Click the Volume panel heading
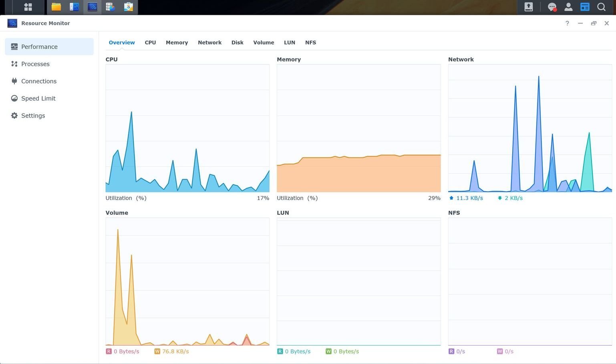 click(x=117, y=213)
